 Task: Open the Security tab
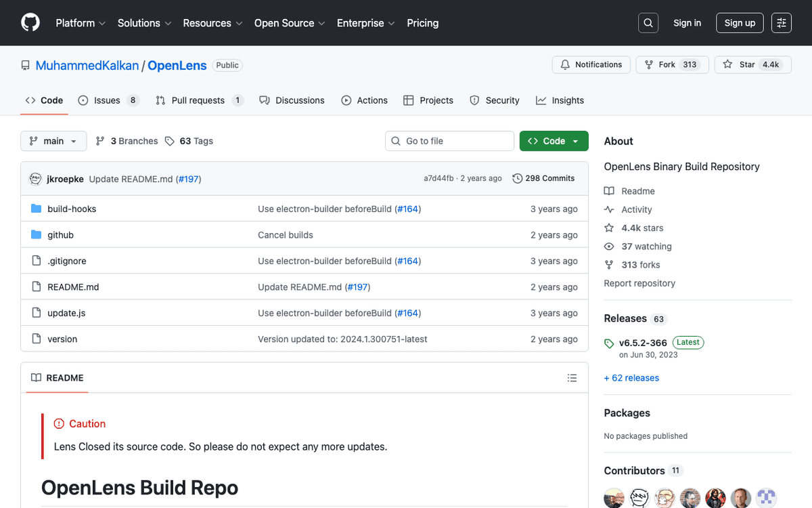click(495, 100)
